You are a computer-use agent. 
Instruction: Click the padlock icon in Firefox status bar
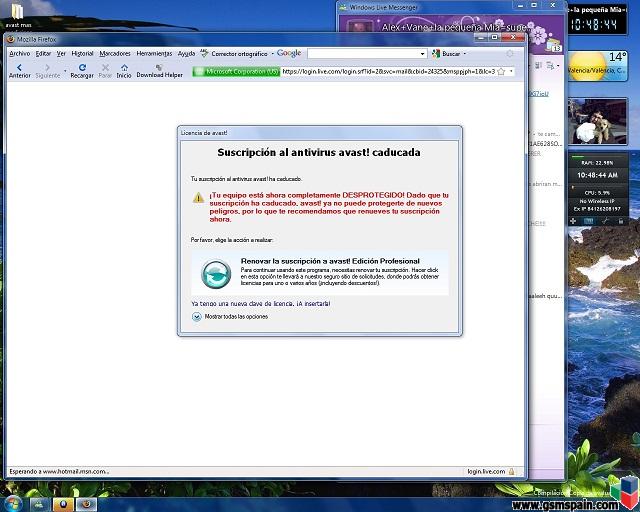pyautogui.click(x=511, y=472)
